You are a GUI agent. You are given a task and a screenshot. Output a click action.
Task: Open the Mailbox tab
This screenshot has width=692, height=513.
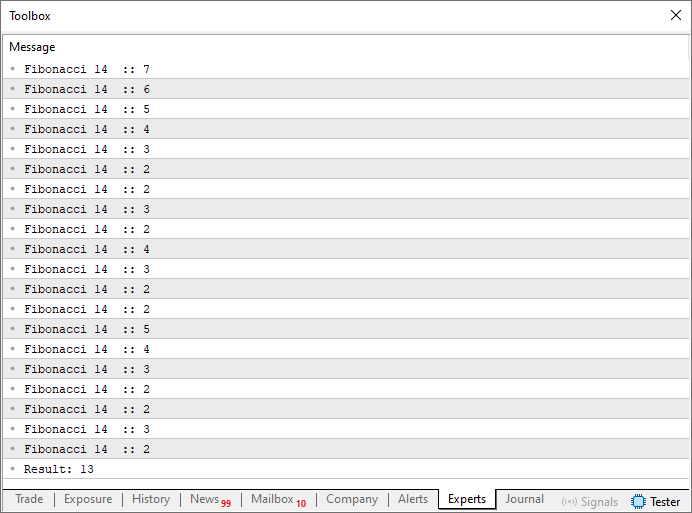(278, 499)
